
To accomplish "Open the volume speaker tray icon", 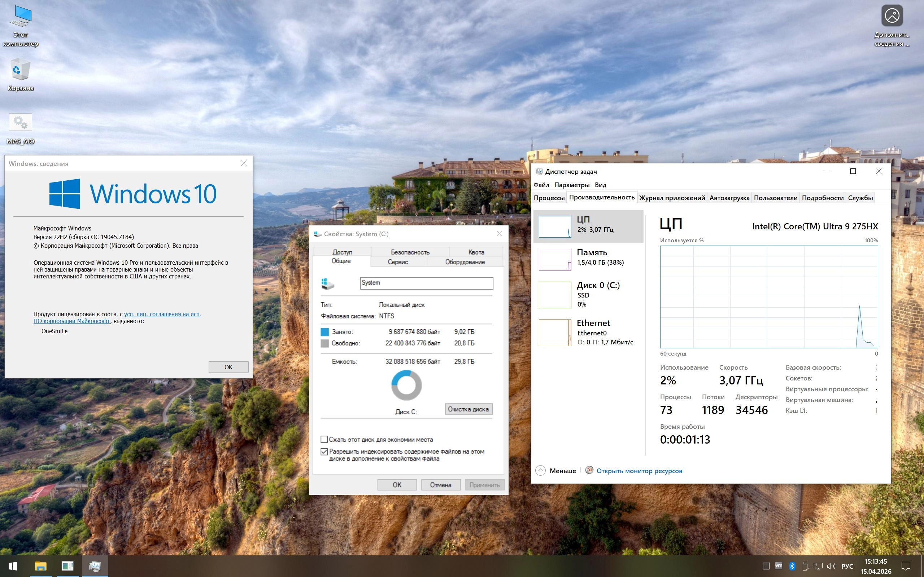I will coord(831,566).
